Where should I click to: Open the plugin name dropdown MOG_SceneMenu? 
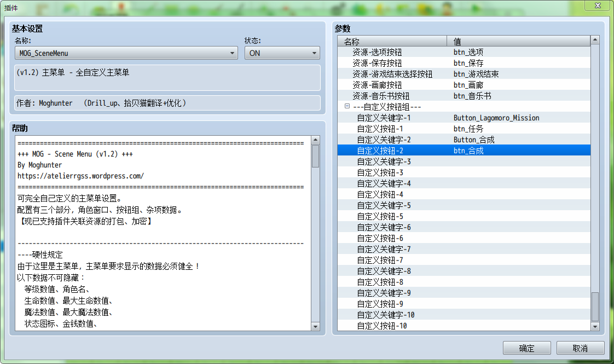(x=126, y=53)
